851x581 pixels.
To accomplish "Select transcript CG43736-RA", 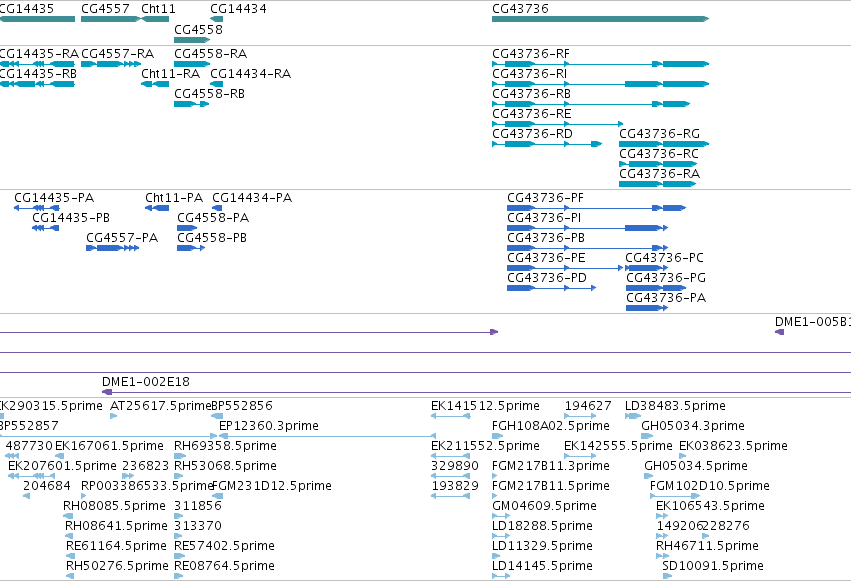I will tap(657, 184).
